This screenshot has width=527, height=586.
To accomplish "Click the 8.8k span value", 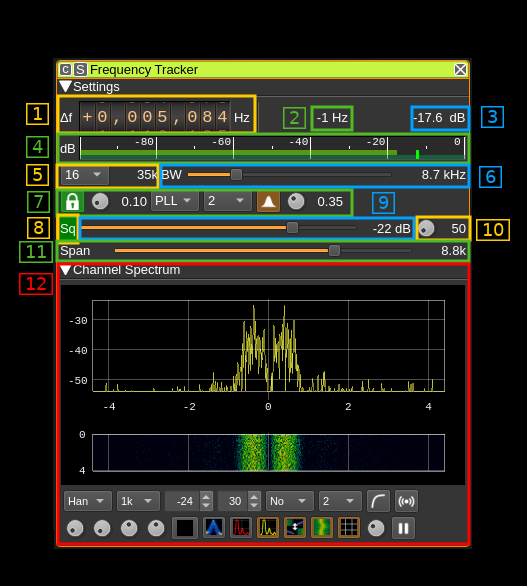I will 453,251.
